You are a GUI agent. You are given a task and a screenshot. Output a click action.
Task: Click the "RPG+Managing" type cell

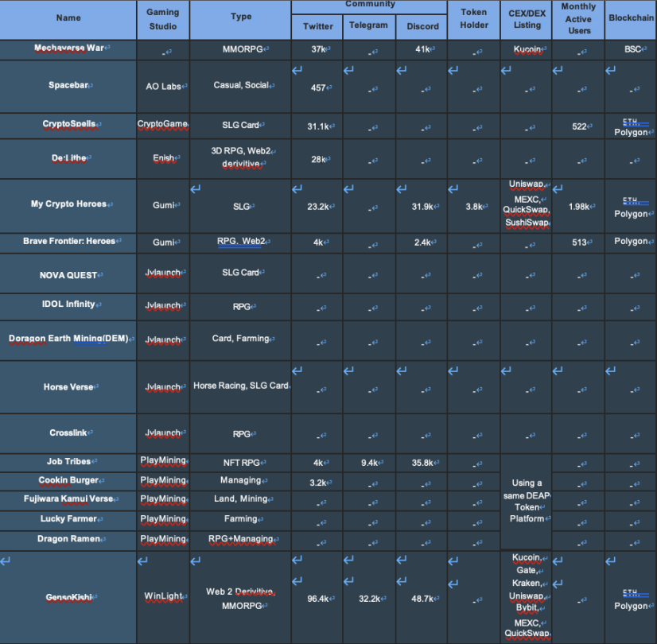point(241,539)
